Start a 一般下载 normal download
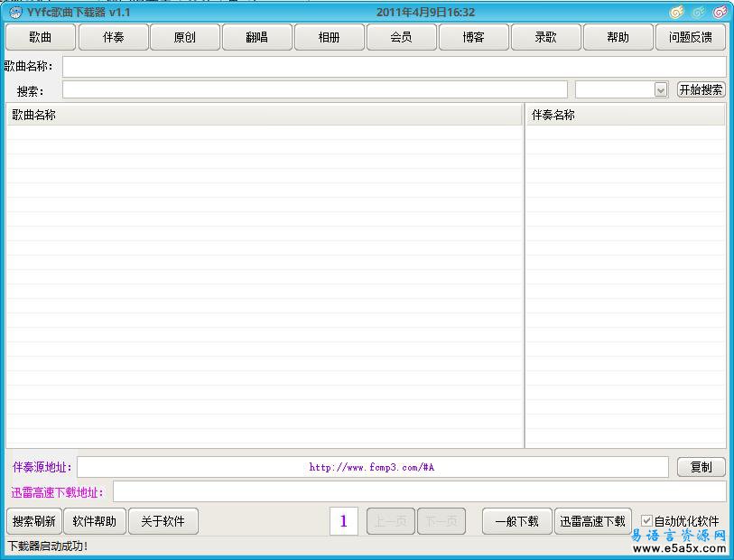This screenshot has height=560, width=734. click(x=516, y=520)
